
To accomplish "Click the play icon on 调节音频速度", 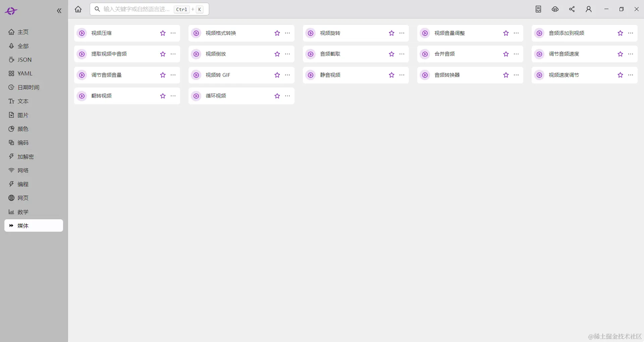I will coord(539,54).
